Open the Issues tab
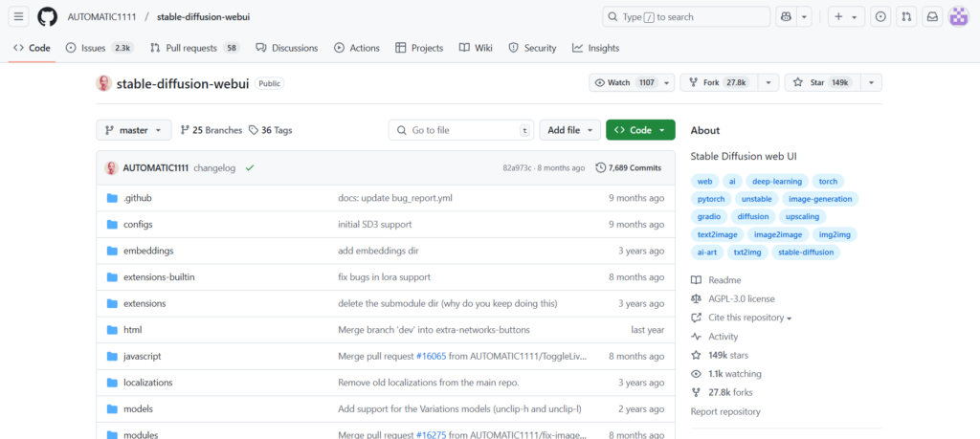The image size is (980, 439). [99, 48]
